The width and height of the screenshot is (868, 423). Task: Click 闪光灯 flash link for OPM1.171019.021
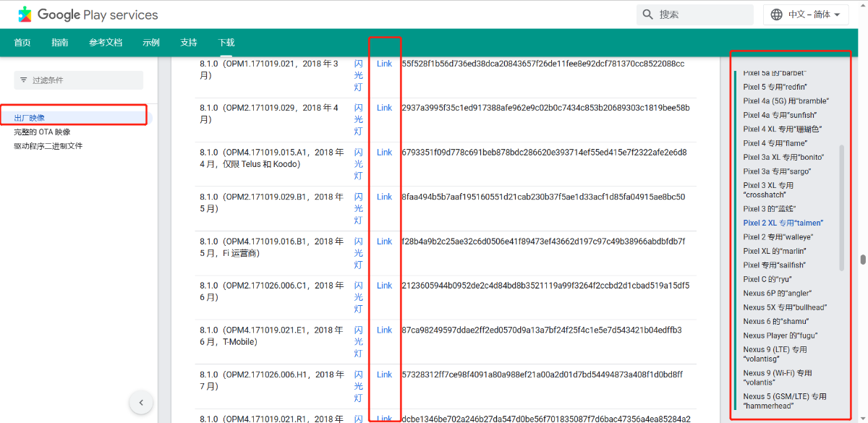(x=359, y=75)
